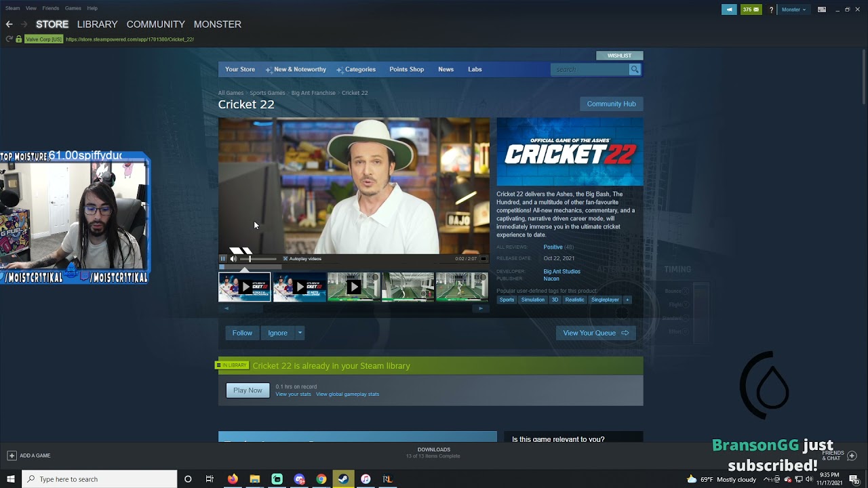
Task: Select the second trailer thumbnail
Action: [299, 287]
